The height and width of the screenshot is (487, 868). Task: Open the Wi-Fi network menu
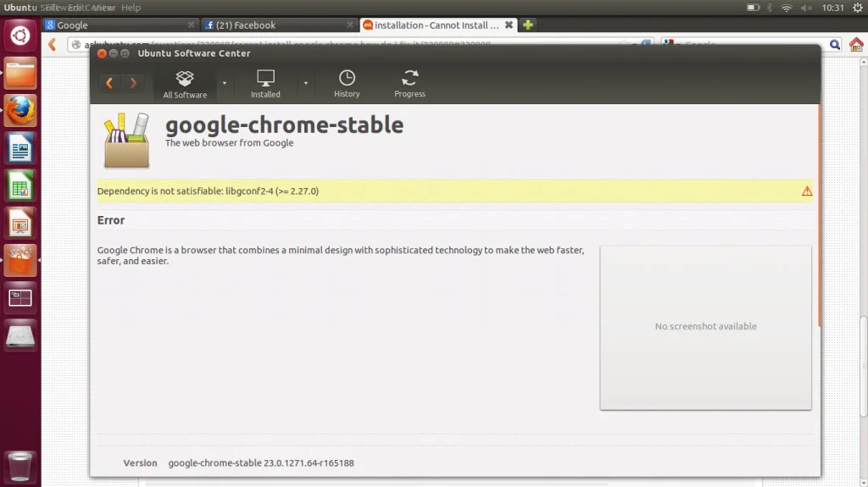pos(786,7)
